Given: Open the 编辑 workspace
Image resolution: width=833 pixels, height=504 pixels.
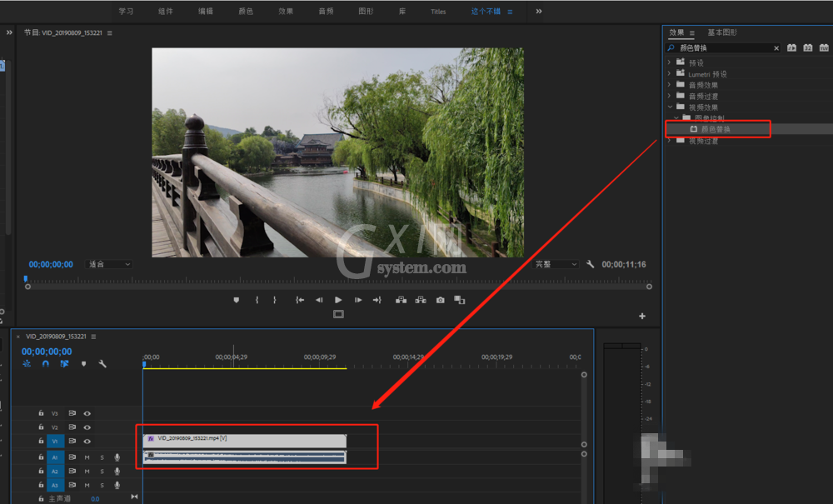Looking at the screenshot, I should [x=206, y=11].
